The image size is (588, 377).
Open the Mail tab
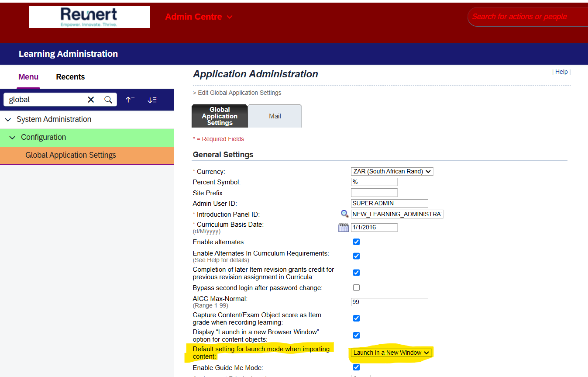(275, 116)
